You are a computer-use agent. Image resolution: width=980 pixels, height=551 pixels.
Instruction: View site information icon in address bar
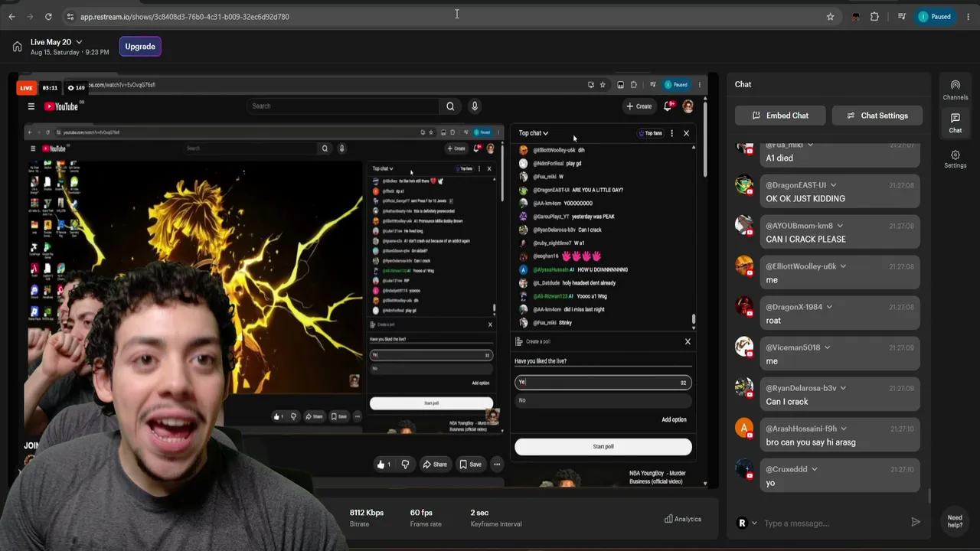[70, 16]
